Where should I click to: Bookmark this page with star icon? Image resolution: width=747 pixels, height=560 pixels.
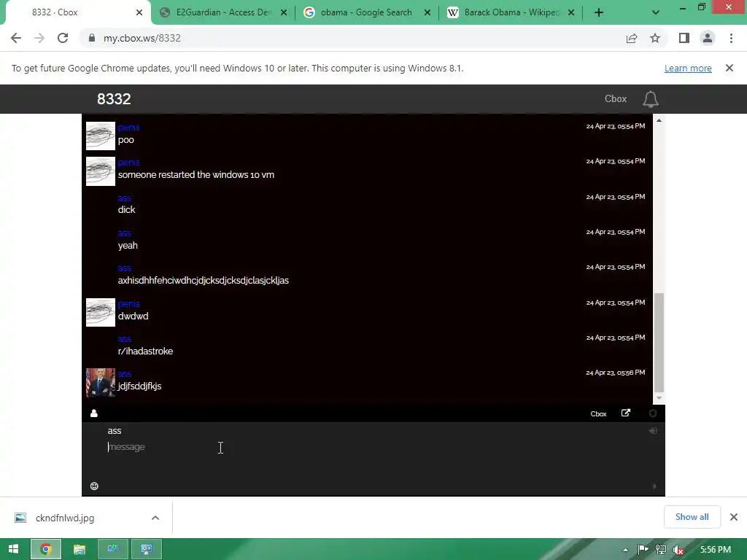[655, 38]
